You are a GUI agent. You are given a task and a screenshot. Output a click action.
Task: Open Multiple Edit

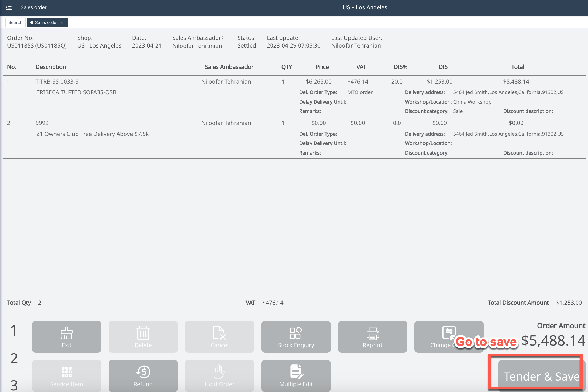coord(296,375)
